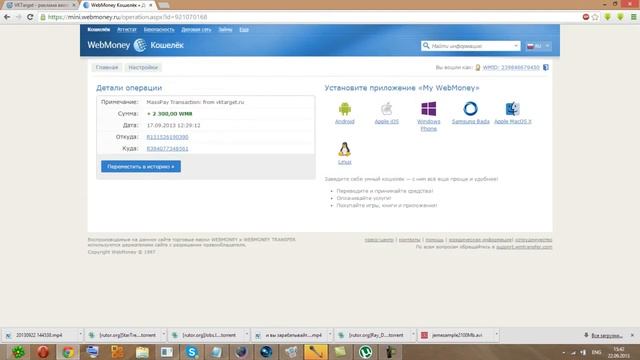Switch to the VKTarget browser tab
This screenshot has height=360, width=640.
point(40,5)
